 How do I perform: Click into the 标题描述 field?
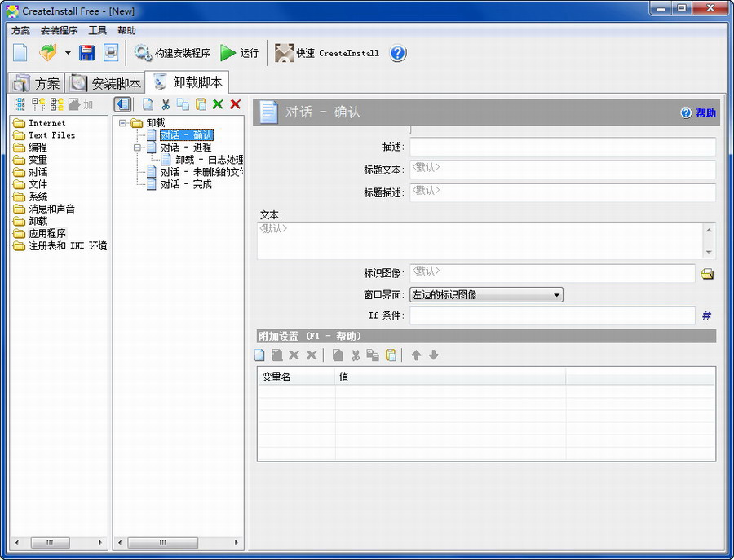(x=563, y=192)
